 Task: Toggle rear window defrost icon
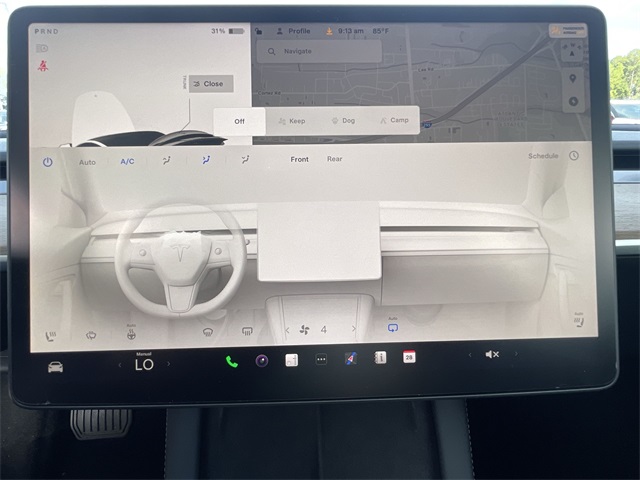tap(247, 331)
